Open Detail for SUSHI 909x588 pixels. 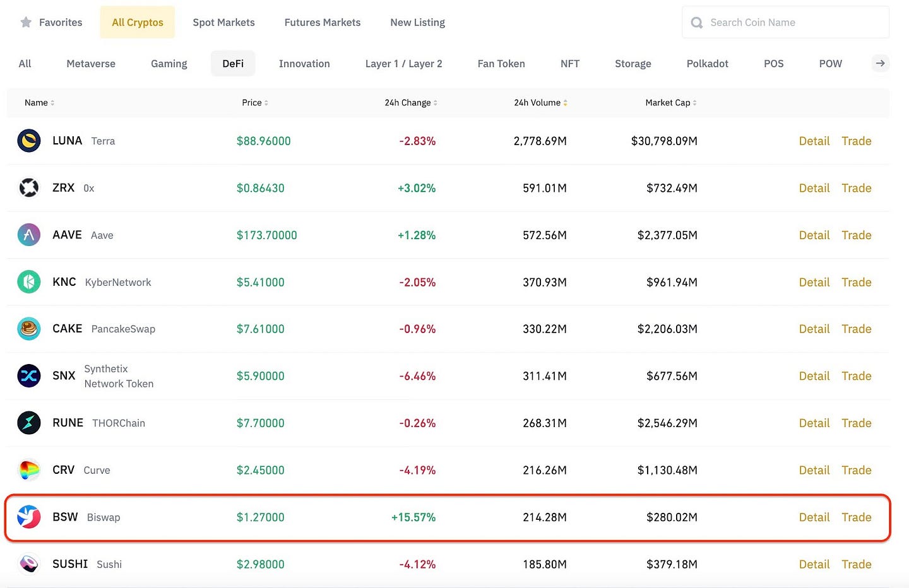[x=814, y=564]
